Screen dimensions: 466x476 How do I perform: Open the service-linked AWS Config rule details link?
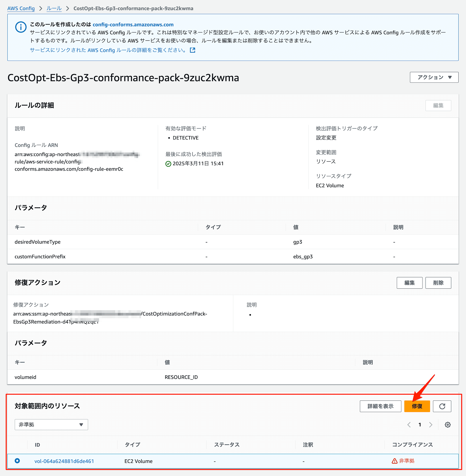(108, 50)
